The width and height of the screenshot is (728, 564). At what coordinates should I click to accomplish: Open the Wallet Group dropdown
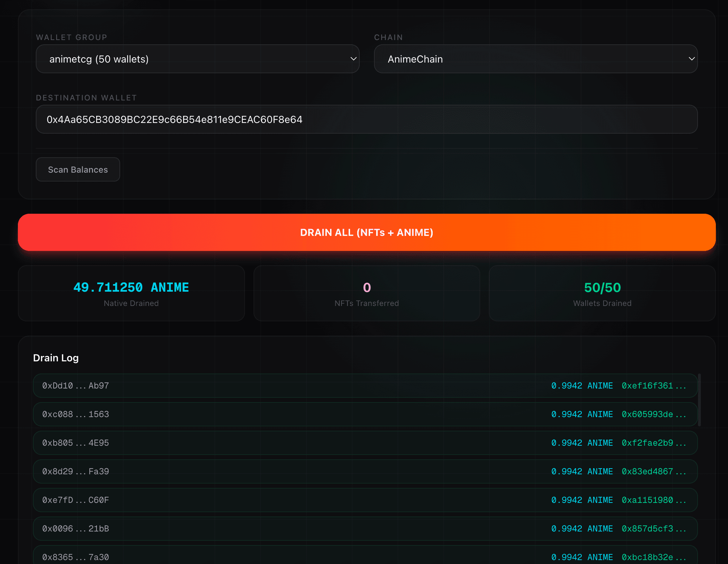pos(197,59)
